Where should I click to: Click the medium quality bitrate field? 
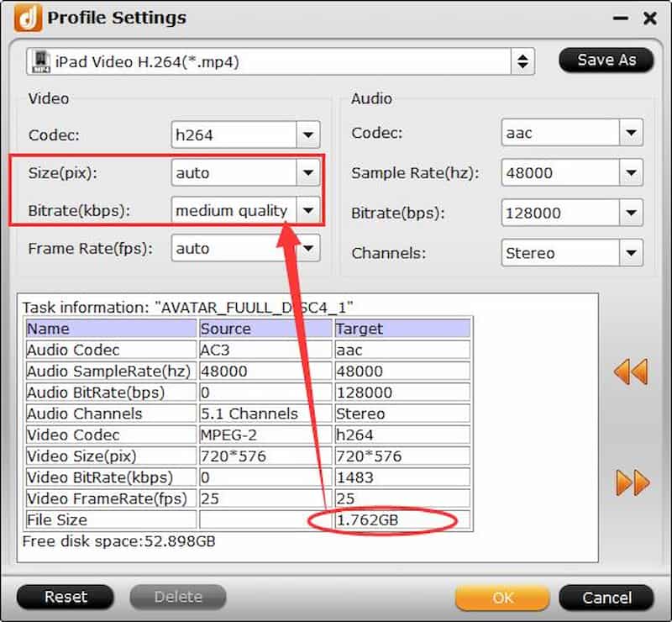[234, 210]
